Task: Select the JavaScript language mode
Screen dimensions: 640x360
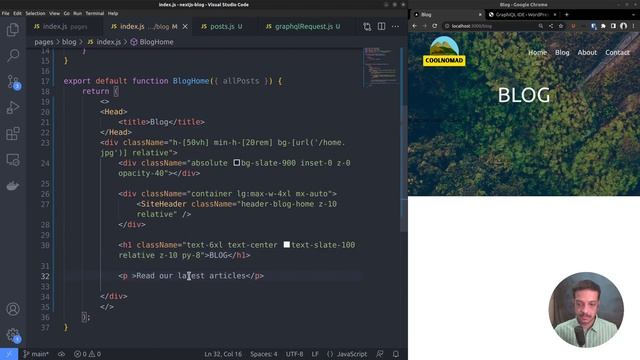Action: (x=347, y=354)
